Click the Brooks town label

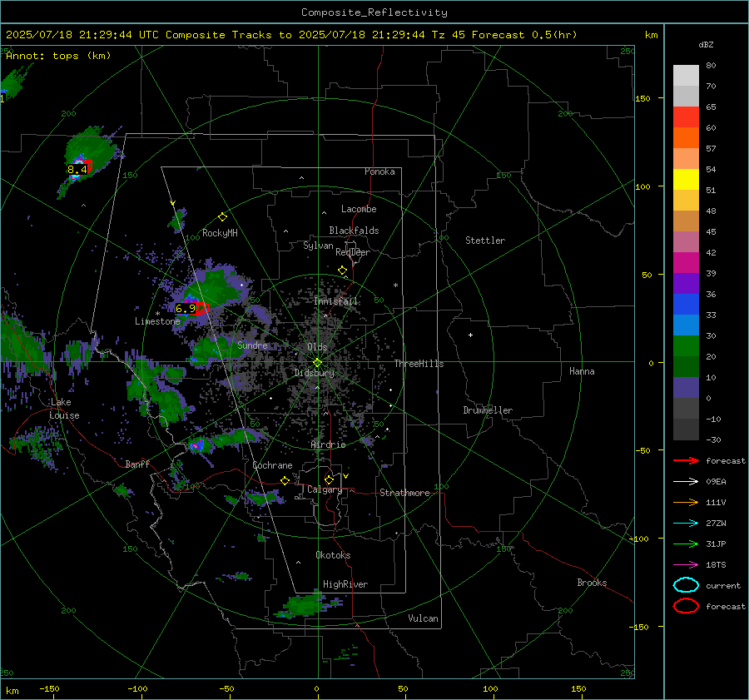point(592,583)
